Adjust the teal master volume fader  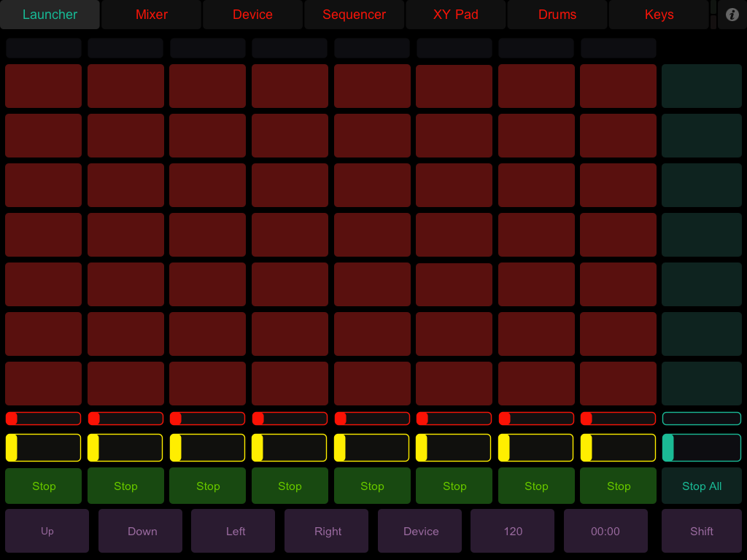(x=701, y=447)
